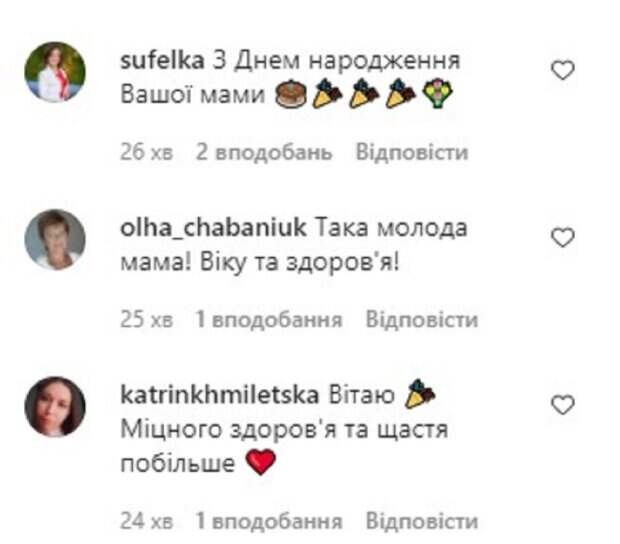The height and width of the screenshot is (544, 620).
Task: Open sufelka's profile picture
Action: tap(55, 72)
